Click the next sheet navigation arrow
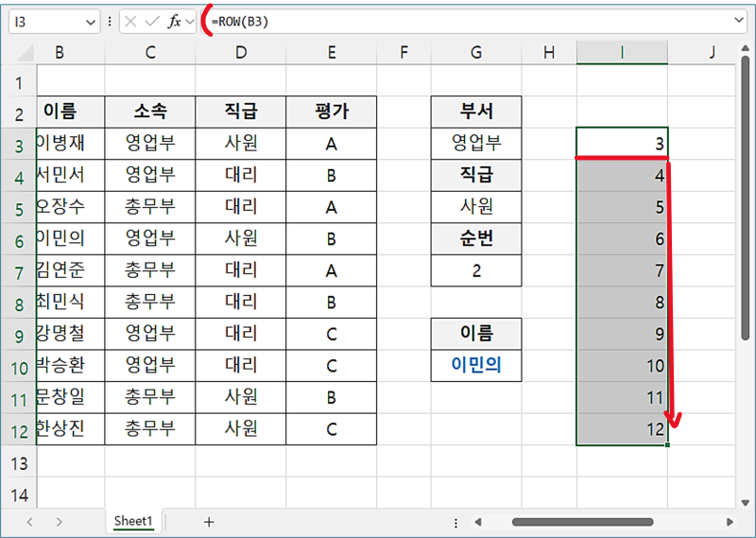The image size is (756, 538). tap(59, 521)
